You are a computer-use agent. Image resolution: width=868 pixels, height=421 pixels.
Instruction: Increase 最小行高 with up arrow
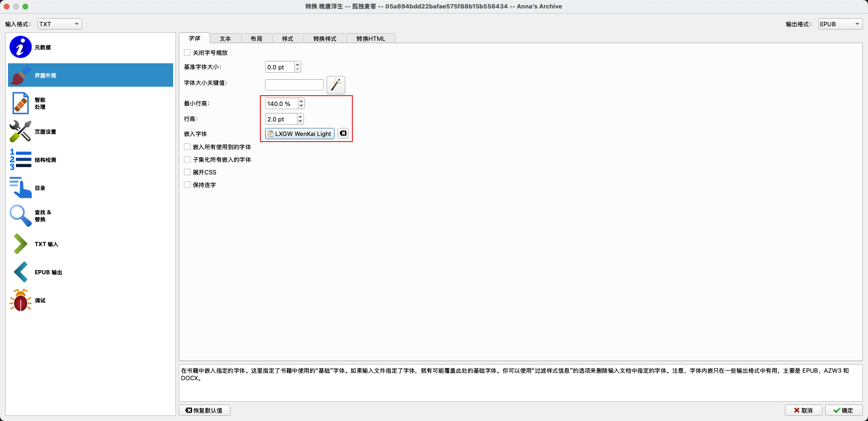coord(301,101)
